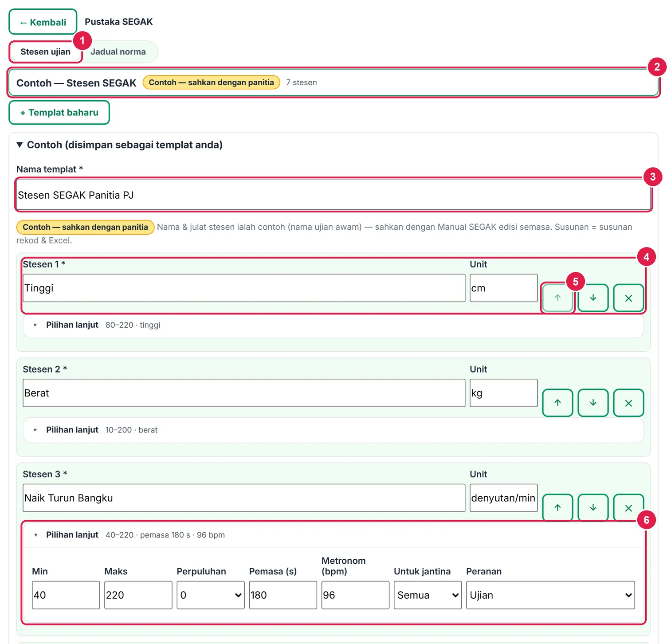This screenshot has width=667, height=644.
Task: Click the Stesen 2 unit field kg
Action: pyautogui.click(x=503, y=393)
